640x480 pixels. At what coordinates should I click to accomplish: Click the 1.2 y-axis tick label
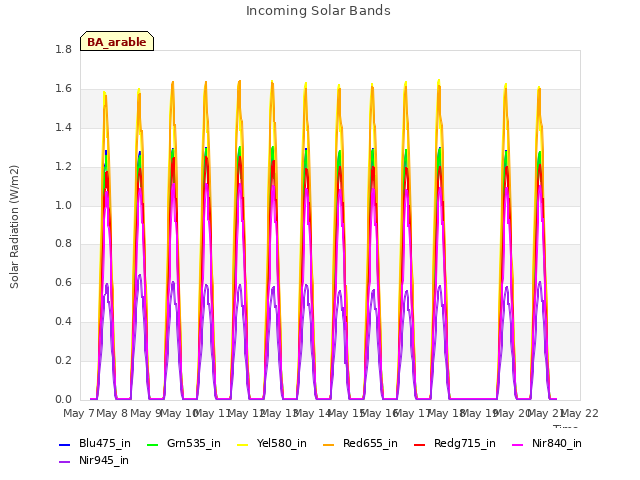[63, 167]
